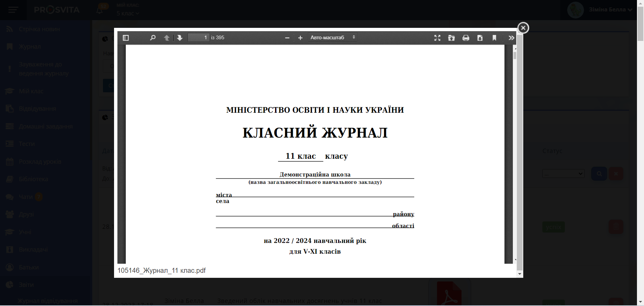
Task: Click the open file icon
Action: 451,38
